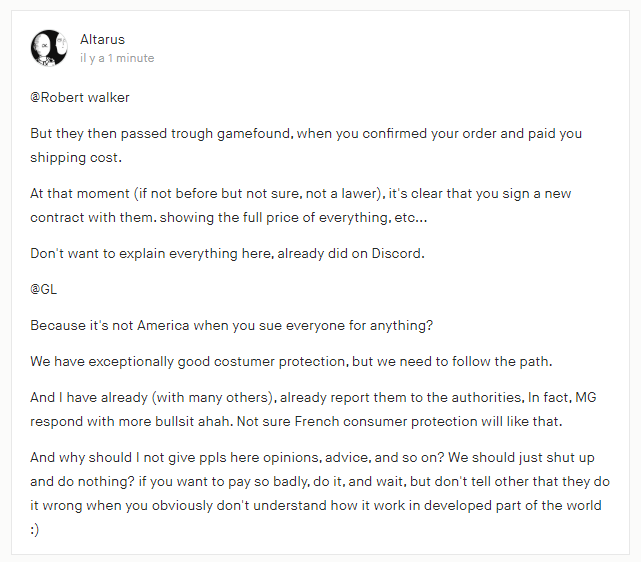Image resolution: width=641 pixels, height=562 pixels.
Task: Click the "il y a 1 minute" timestamp
Action: pyautogui.click(x=117, y=58)
